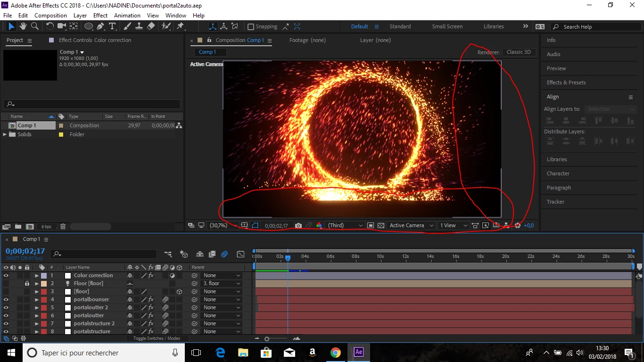
Task: Select the Puppet Pin tool
Action: [x=180, y=26]
